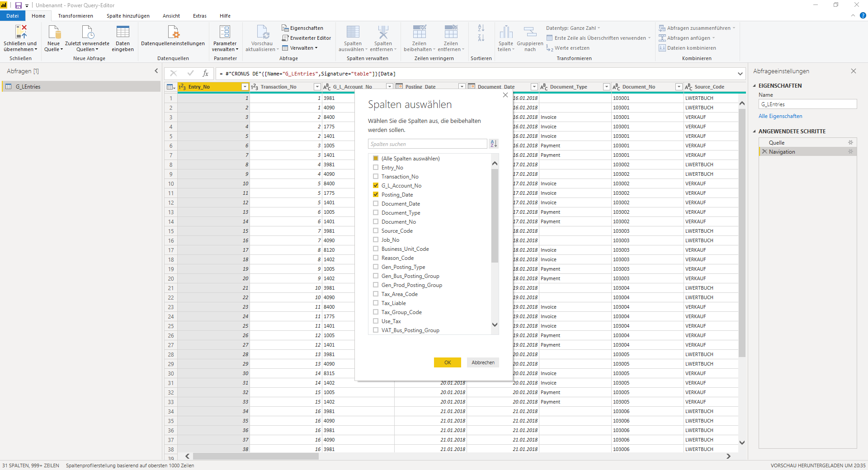The height and width of the screenshot is (470, 868).
Task: Collapse the ANGEWENDETE SCHRITTE section
Action: click(x=754, y=131)
